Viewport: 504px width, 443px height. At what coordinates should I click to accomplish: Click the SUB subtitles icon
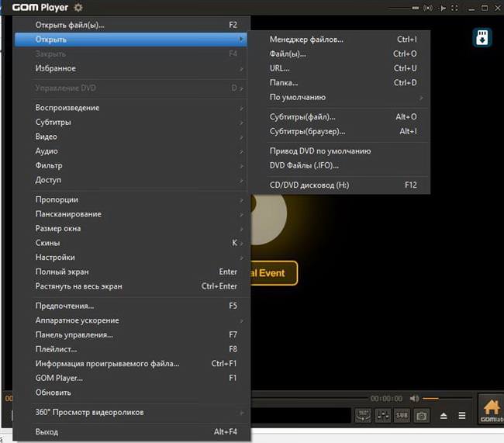click(402, 415)
